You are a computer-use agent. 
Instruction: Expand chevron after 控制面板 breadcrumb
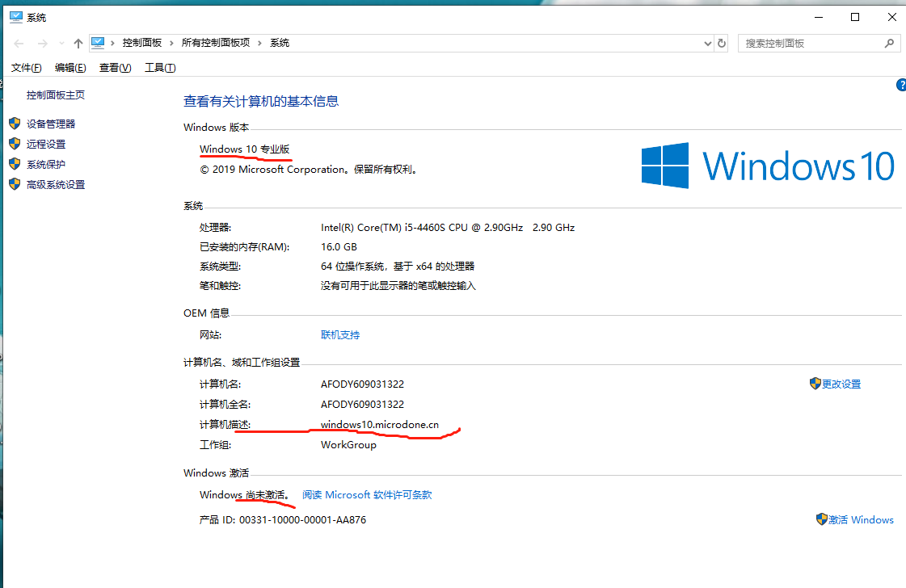click(x=171, y=44)
